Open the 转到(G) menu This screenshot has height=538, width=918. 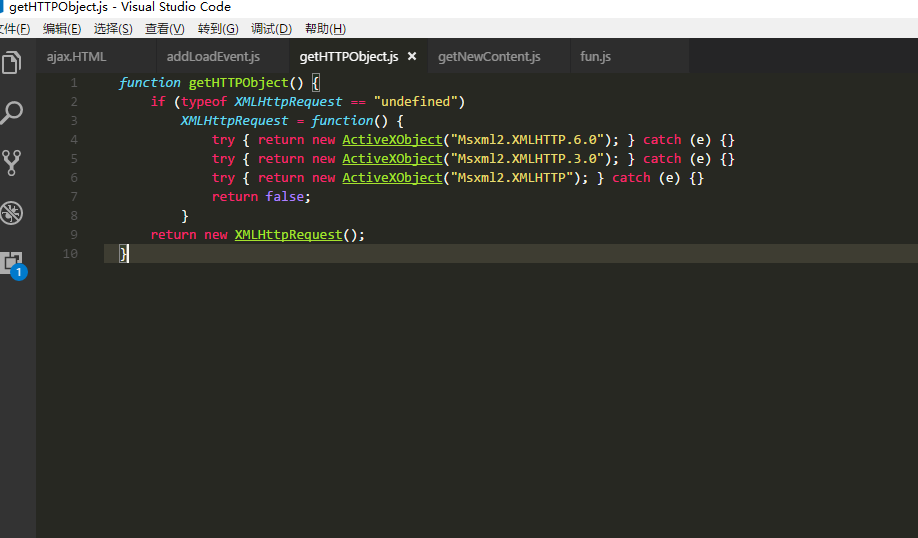(218, 29)
